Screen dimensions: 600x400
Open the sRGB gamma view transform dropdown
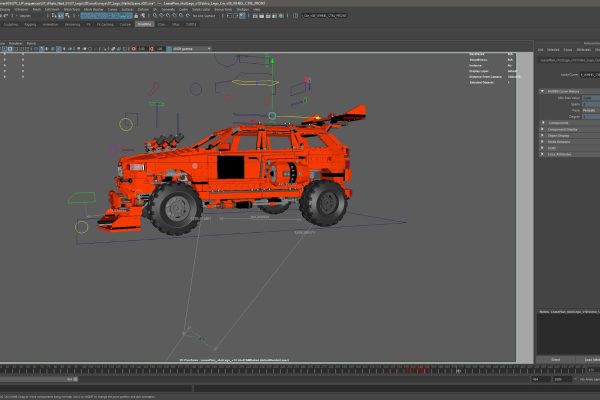coord(192,49)
